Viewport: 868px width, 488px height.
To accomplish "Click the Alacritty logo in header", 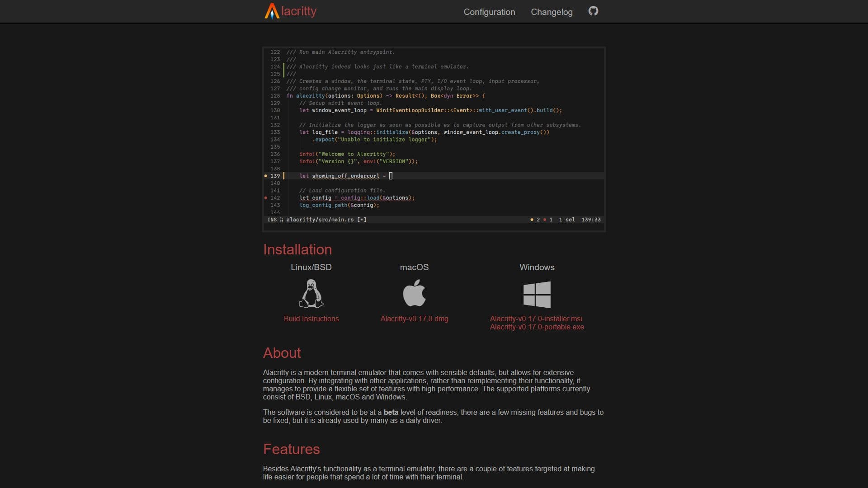I will 290,11.
